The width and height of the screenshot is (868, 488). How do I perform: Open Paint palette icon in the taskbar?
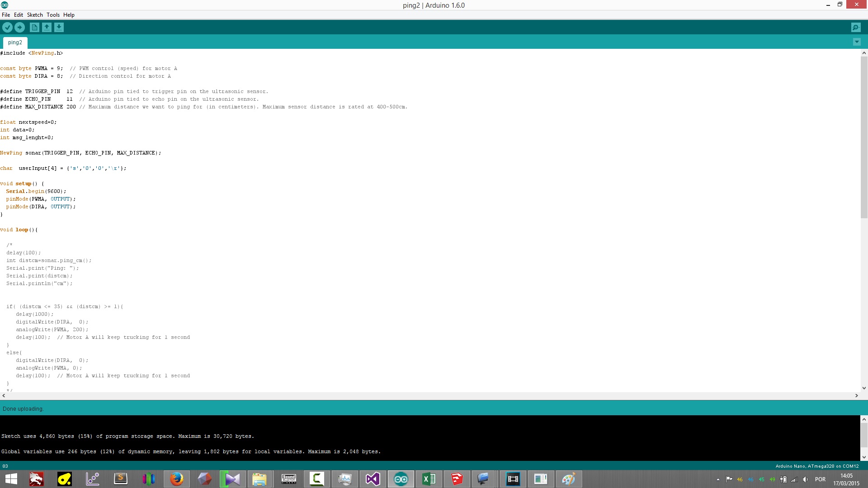click(x=568, y=479)
